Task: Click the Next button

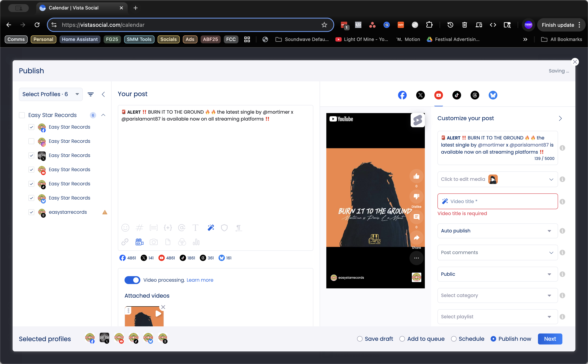Action: tap(550, 339)
